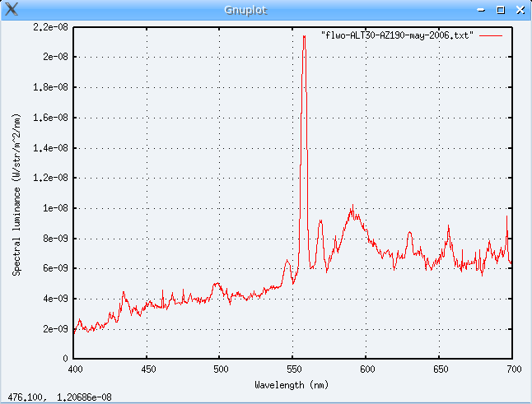Click the Spectral luminance y-axis label
Screen dimensions: 532x404
tap(16, 194)
